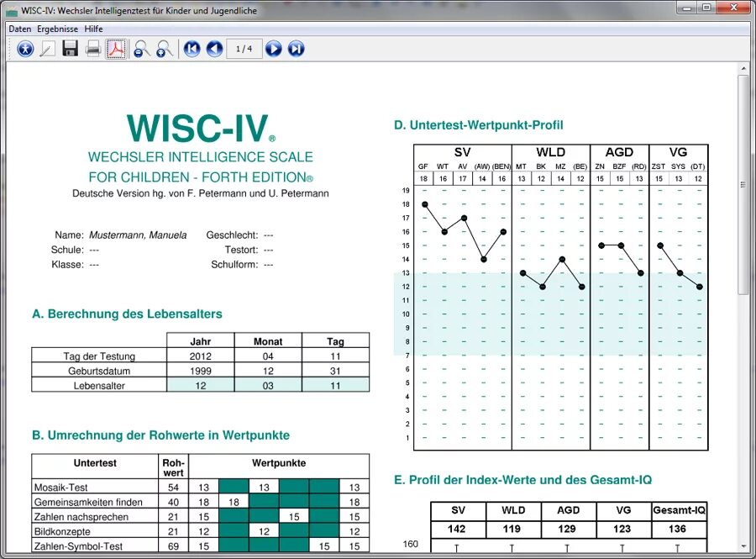Image resolution: width=756 pixels, height=559 pixels.
Task: Click the Bildkonzepte row label
Action: coord(62,531)
